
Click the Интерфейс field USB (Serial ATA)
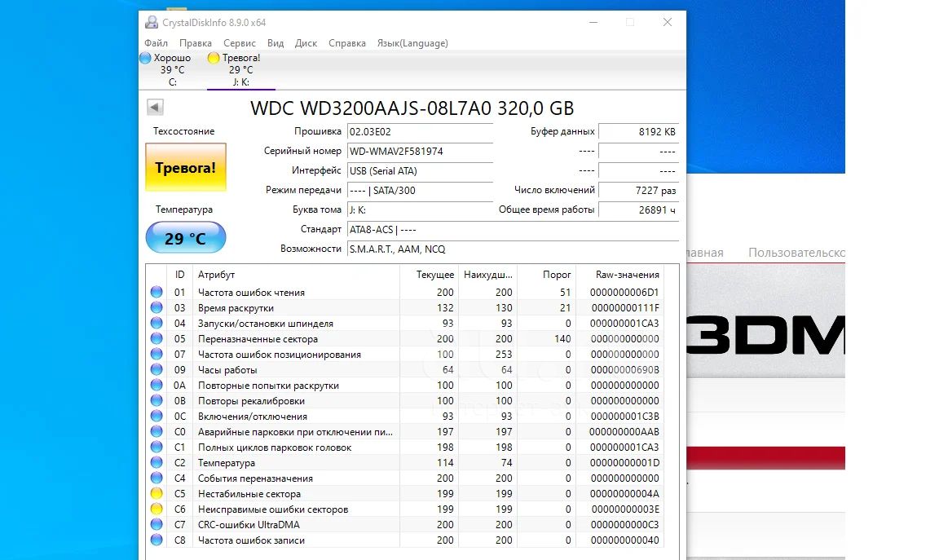click(420, 171)
